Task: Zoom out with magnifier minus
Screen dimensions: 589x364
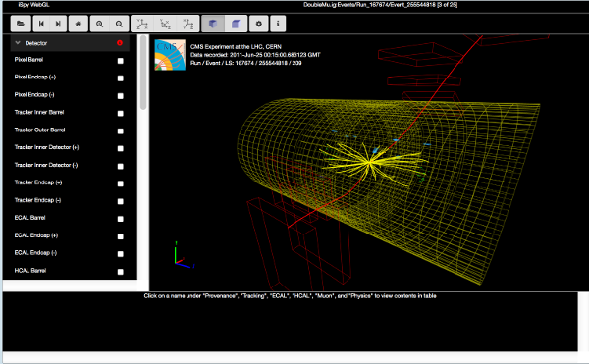Action: coord(119,24)
